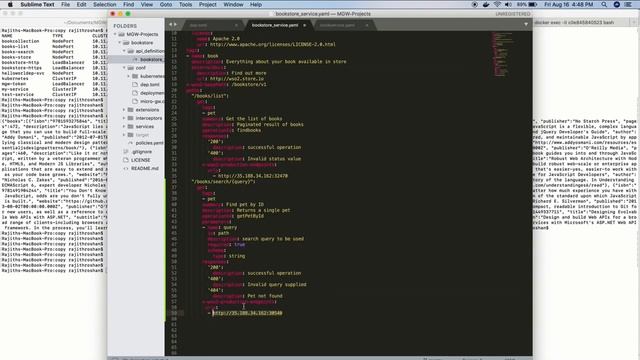640x360 pixels.
Task: Expand the services folder
Action: pos(124,127)
